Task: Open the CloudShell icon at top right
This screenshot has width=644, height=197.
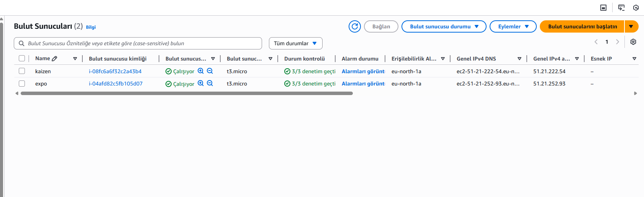Action: tap(621, 8)
